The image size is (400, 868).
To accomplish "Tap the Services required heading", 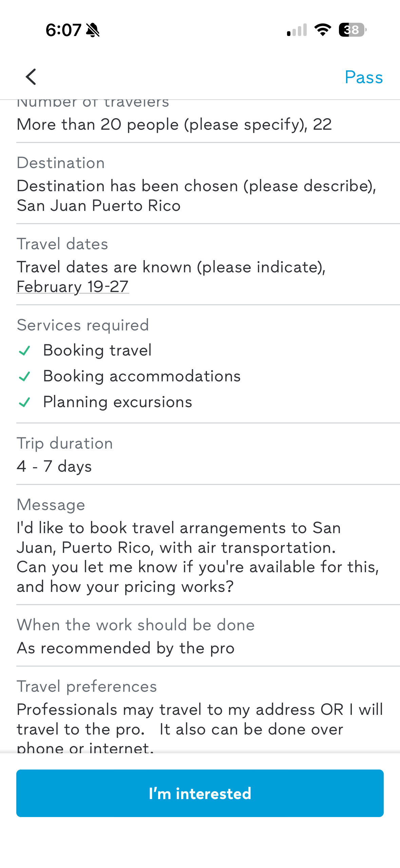I will [83, 325].
